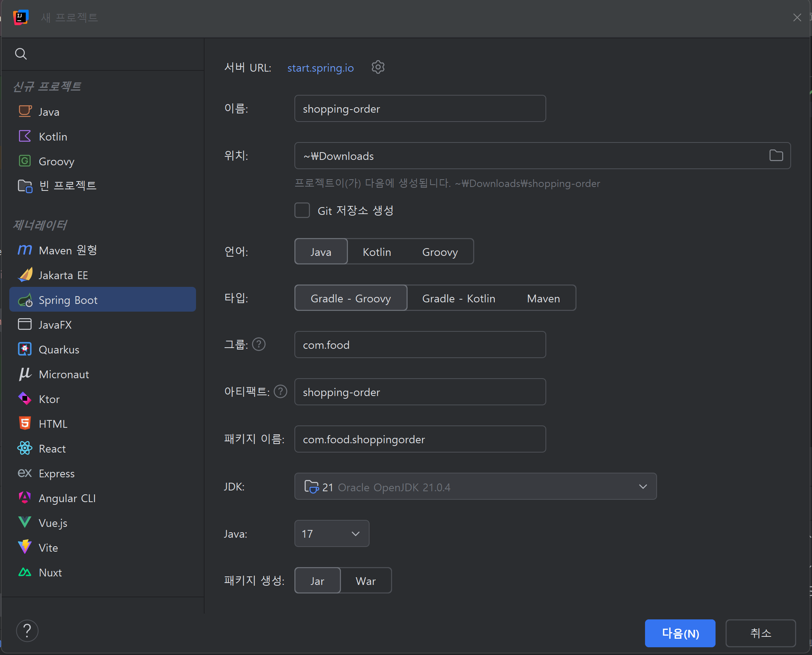Select the Quarkus generator icon
Image resolution: width=812 pixels, height=655 pixels.
pos(25,349)
